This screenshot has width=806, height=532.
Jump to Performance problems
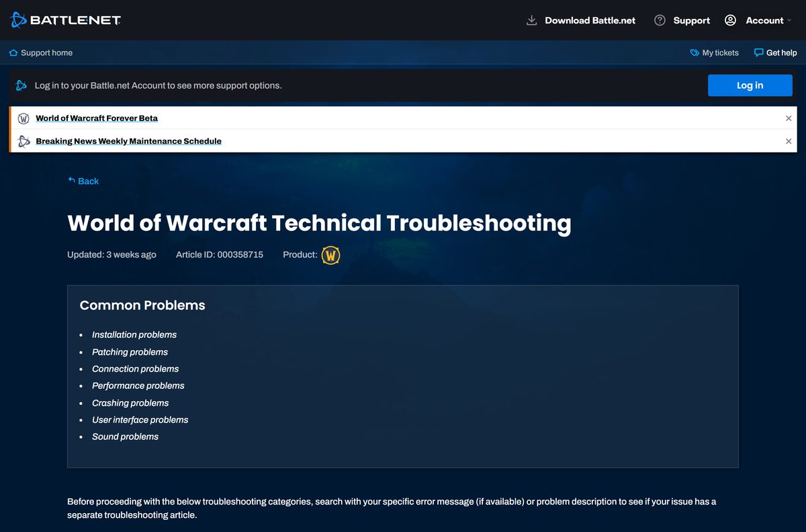pos(138,386)
